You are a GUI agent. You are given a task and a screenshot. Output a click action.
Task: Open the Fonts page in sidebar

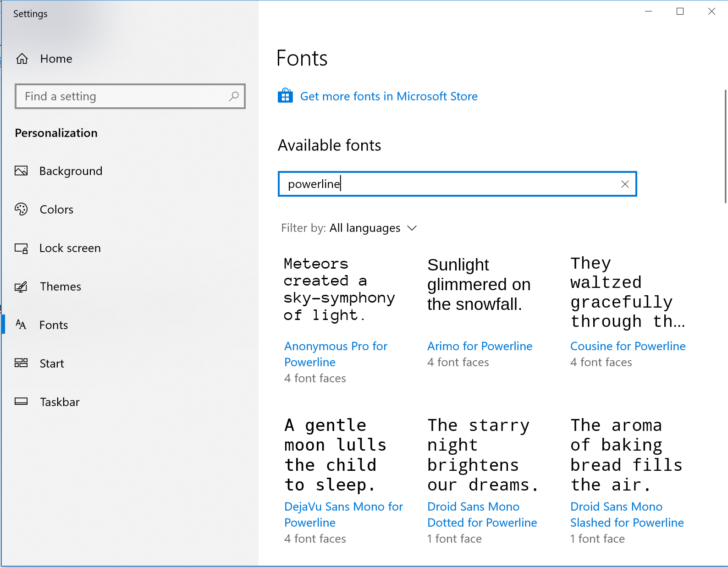pos(53,325)
